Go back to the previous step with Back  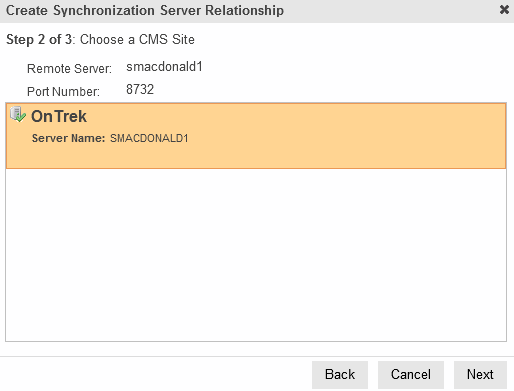point(340,375)
